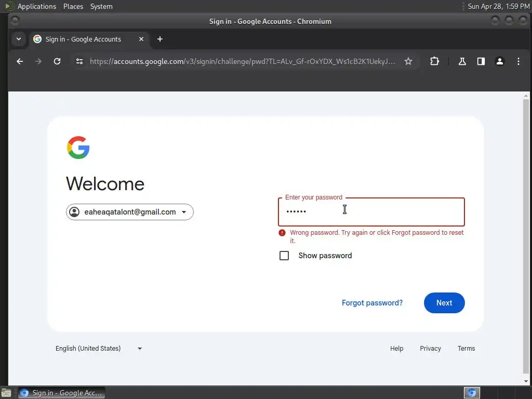Click the show desktop icon in taskbar

(x=6, y=393)
